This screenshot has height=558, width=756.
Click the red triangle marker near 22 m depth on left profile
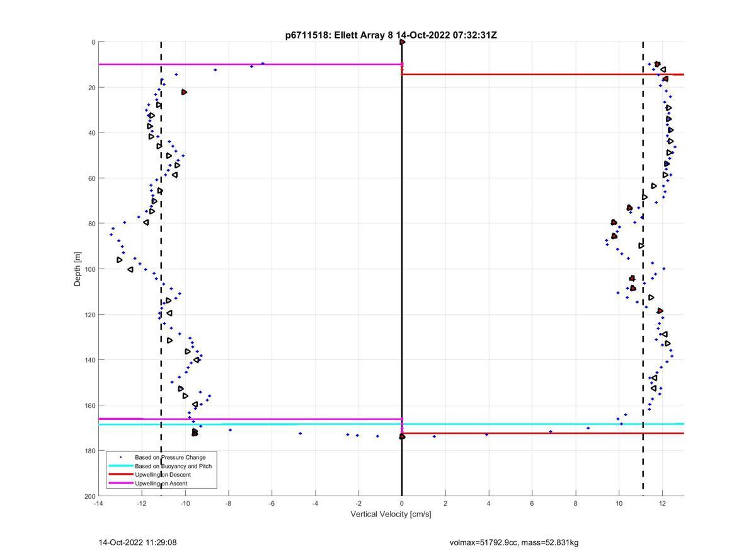[x=184, y=92]
